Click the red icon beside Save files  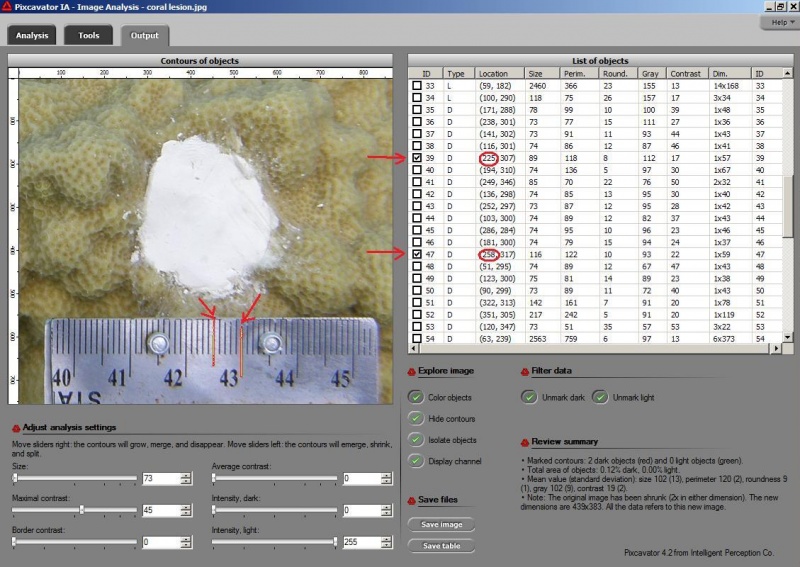pos(412,501)
